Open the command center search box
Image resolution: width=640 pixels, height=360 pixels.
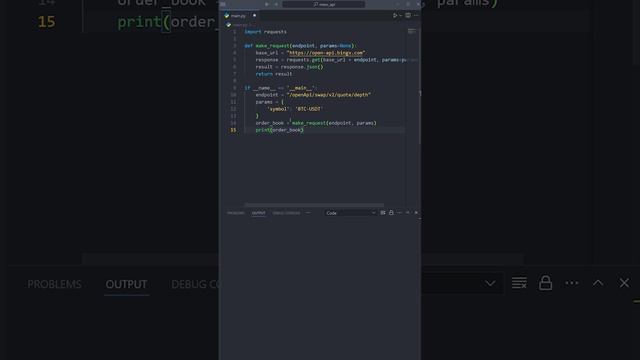tap(324, 4)
